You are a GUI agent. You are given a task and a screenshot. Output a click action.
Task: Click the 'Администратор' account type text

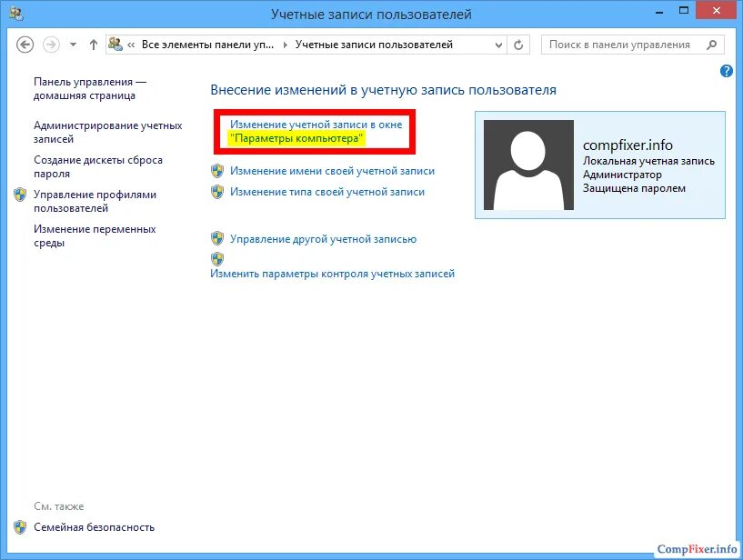[x=622, y=175]
